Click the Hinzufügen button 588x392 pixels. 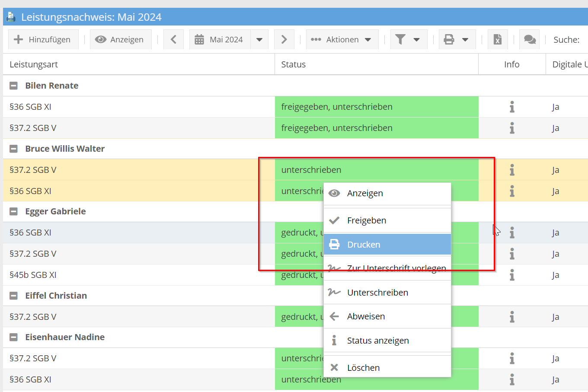click(x=42, y=40)
